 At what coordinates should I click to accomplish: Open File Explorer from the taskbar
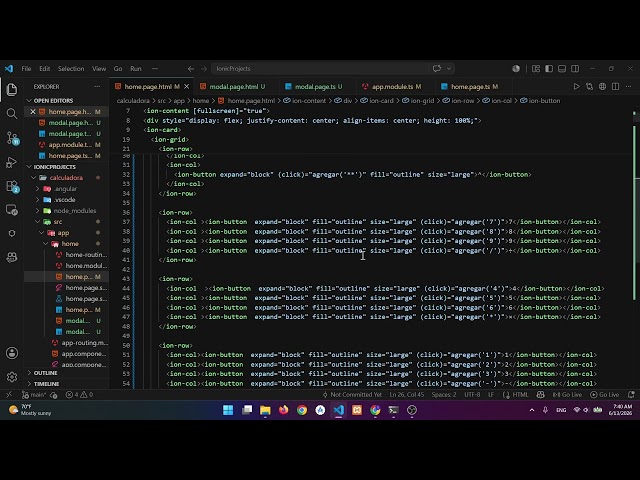tap(265, 410)
